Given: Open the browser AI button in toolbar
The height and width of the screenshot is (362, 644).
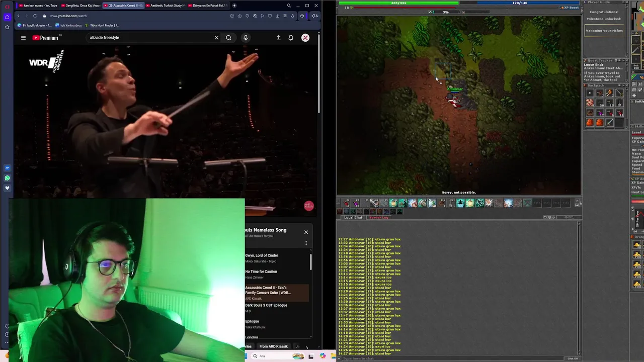Looking at the screenshot, I should click(x=314, y=16).
